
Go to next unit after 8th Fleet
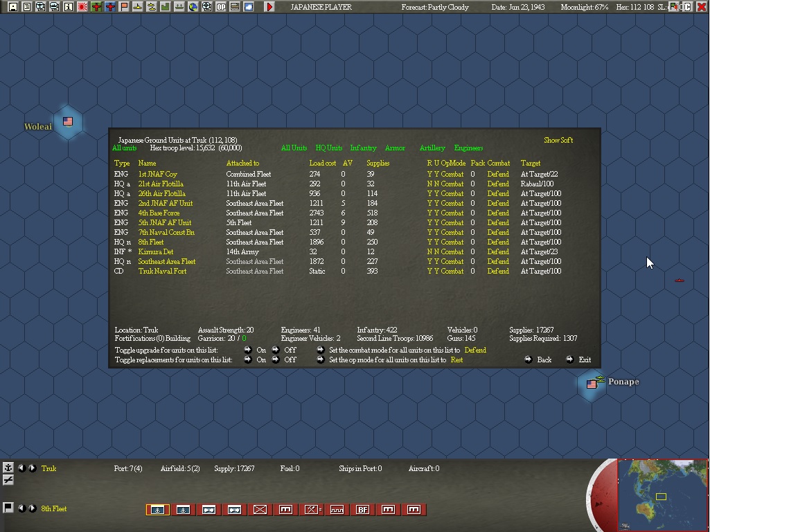pyautogui.click(x=32, y=508)
